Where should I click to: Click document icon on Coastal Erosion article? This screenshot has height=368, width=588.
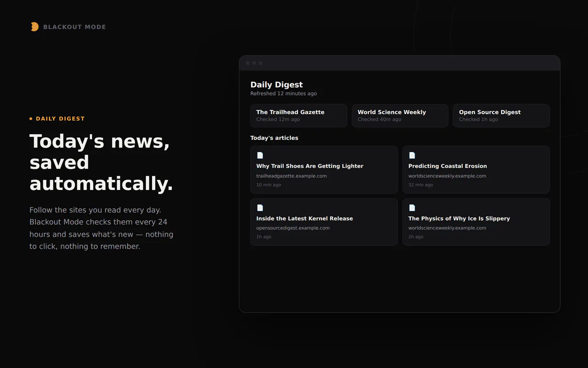[x=412, y=155]
